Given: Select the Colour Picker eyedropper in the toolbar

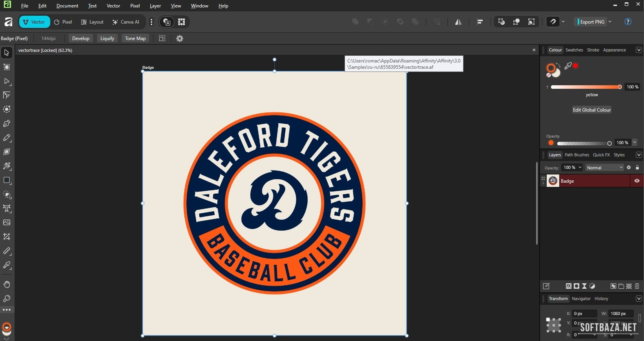Looking at the screenshot, I should pyautogui.click(x=7, y=265).
